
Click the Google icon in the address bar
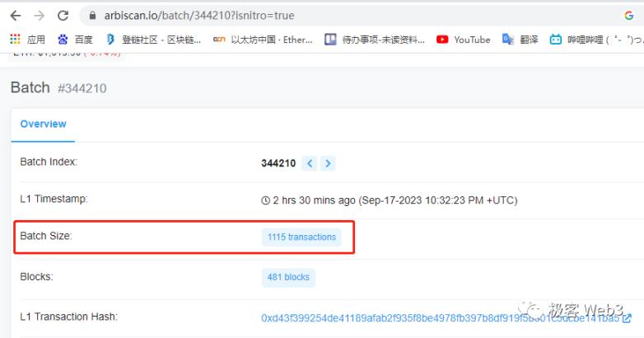tap(629, 16)
